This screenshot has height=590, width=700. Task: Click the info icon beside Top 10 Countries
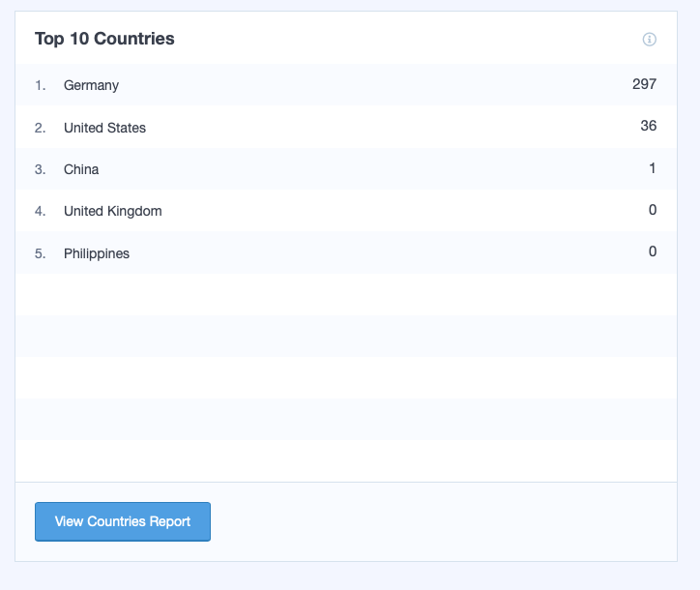(650, 40)
